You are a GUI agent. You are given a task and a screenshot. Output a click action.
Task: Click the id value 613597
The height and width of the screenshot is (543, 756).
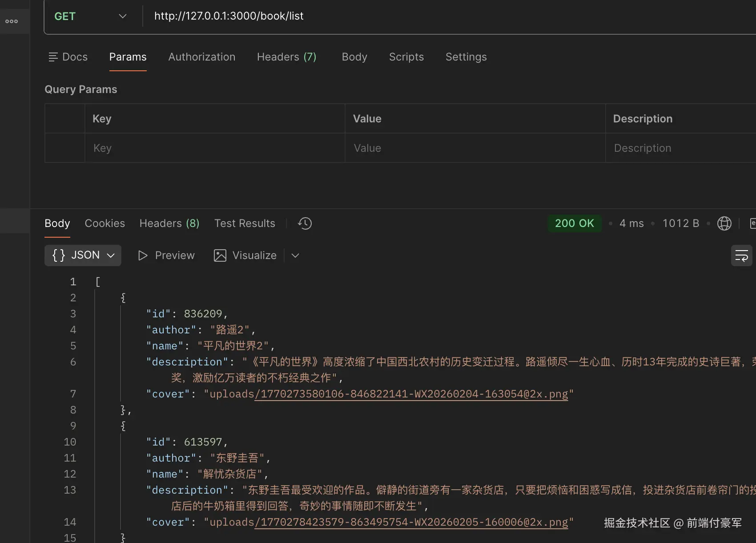203,442
